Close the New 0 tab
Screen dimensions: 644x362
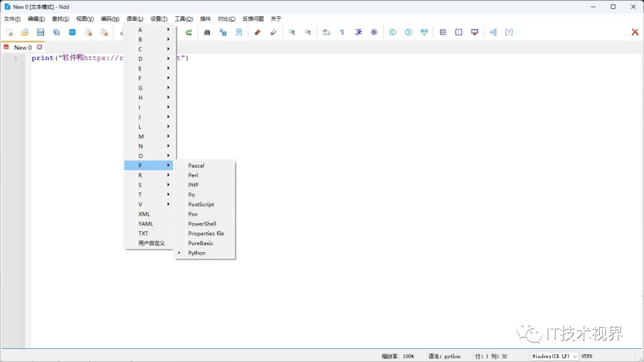tap(40, 47)
